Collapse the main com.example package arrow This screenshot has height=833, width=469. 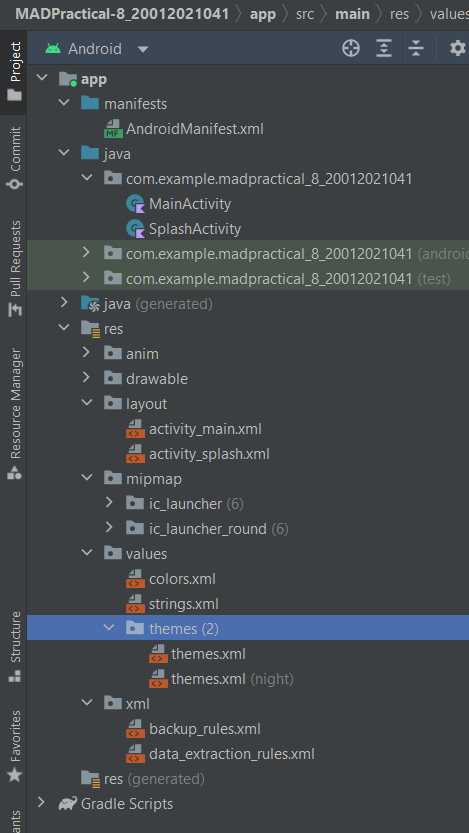pos(87,177)
